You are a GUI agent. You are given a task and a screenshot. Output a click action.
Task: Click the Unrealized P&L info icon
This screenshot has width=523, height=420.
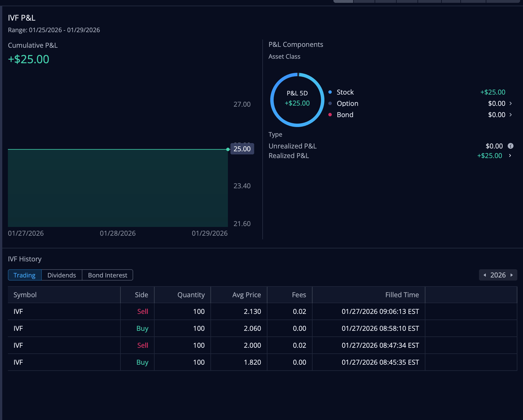[x=510, y=146]
